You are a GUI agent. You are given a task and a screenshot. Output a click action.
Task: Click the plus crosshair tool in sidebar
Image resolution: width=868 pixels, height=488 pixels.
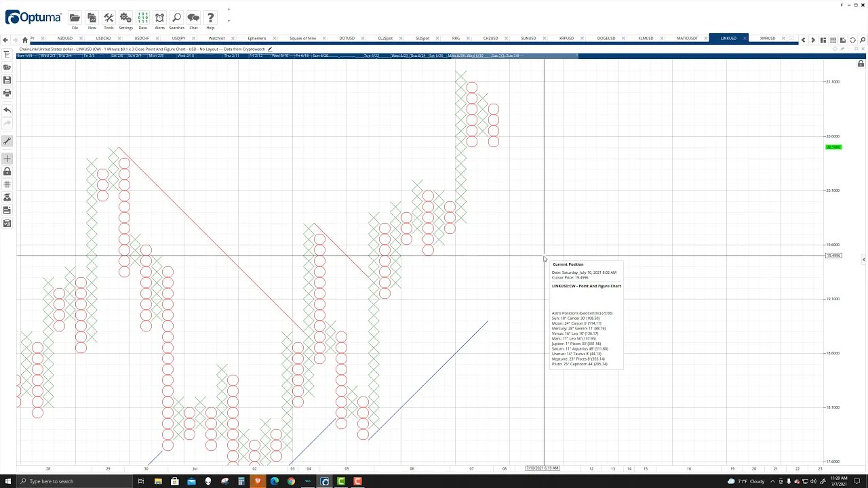pos(7,159)
